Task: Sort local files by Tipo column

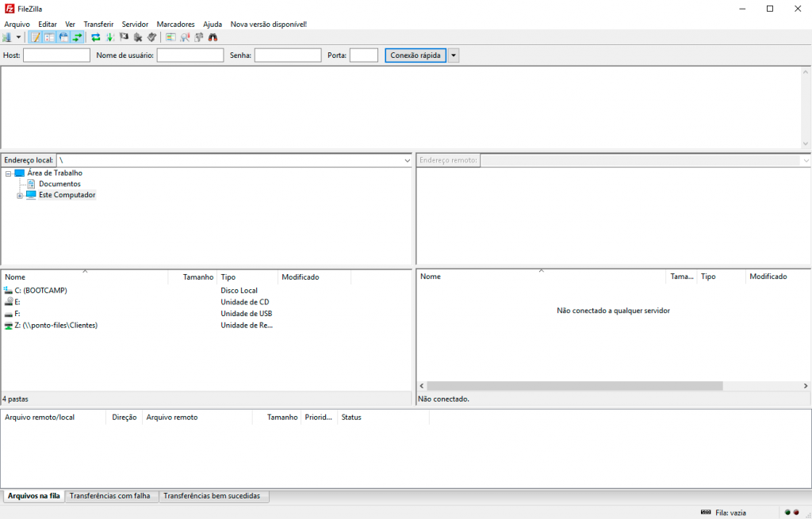Action: tap(247, 277)
